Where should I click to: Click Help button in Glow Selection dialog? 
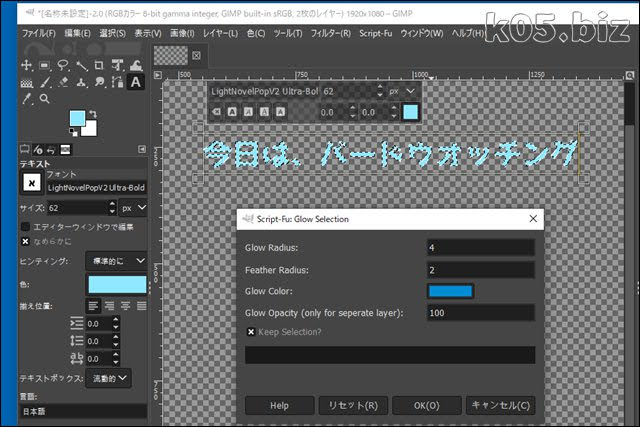280,405
